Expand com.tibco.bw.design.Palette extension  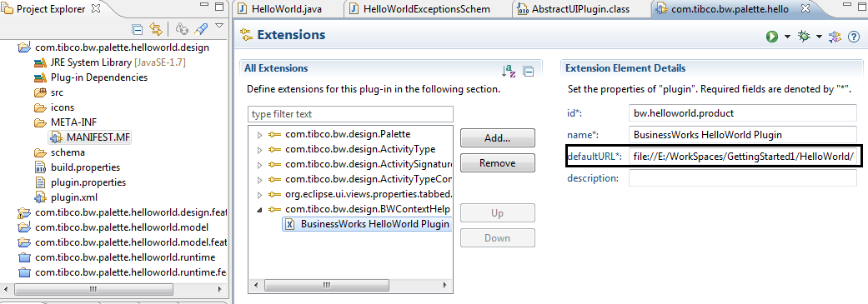259,134
